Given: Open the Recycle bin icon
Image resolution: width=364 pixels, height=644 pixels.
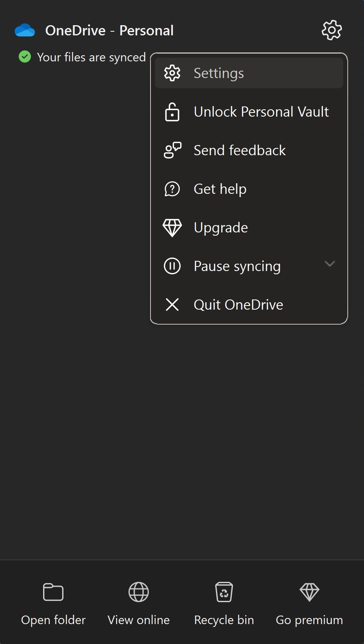Looking at the screenshot, I should [224, 592].
